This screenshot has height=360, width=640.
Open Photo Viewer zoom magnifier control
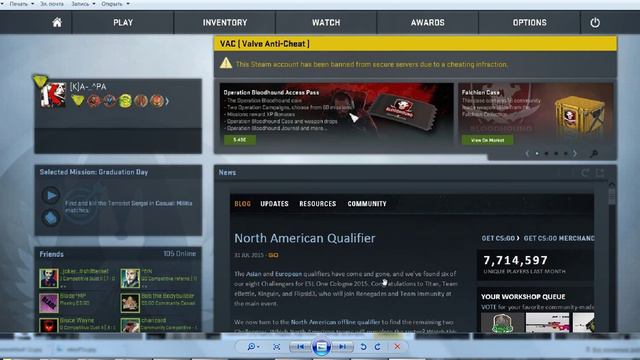(x=253, y=347)
